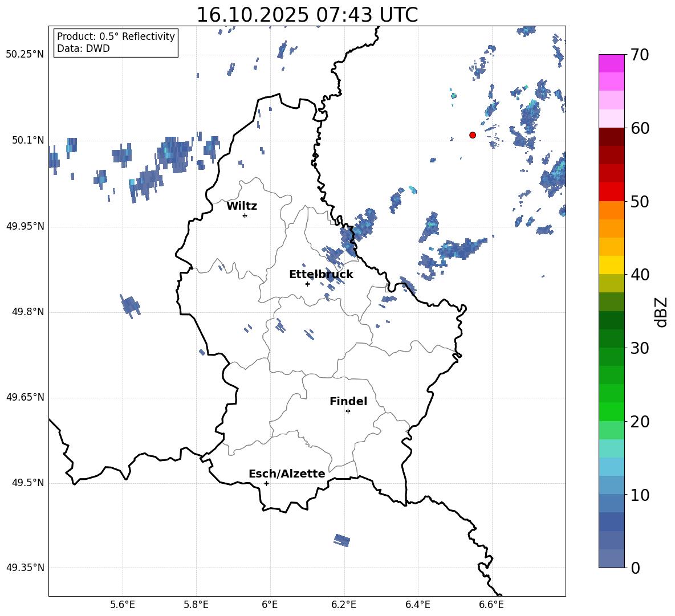Click the Ettelbruck station cross marker
Image resolution: width=675 pixels, height=616 pixels.
point(307,284)
